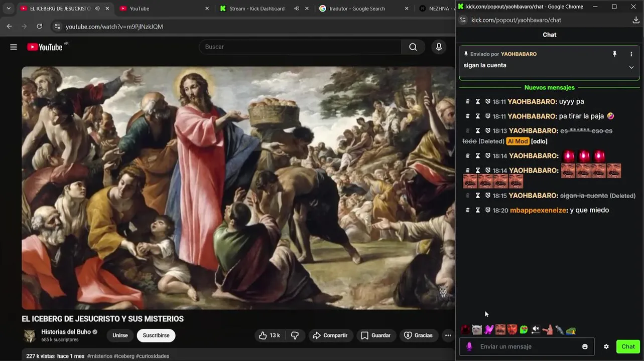Timeout YAOHBABARO on the red sirens message
Image resolution: width=644 pixels, height=361 pixels.
pos(478,156)
